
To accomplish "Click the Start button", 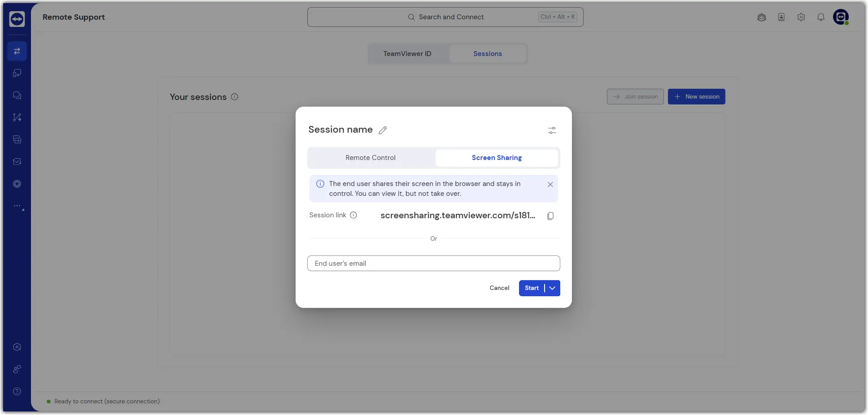I will (532, 288).
